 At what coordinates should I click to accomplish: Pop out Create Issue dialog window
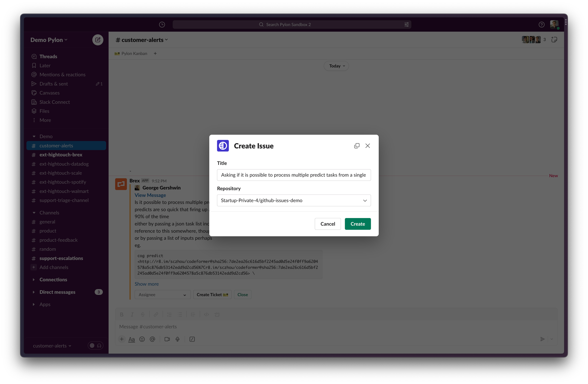click(357, 146)
